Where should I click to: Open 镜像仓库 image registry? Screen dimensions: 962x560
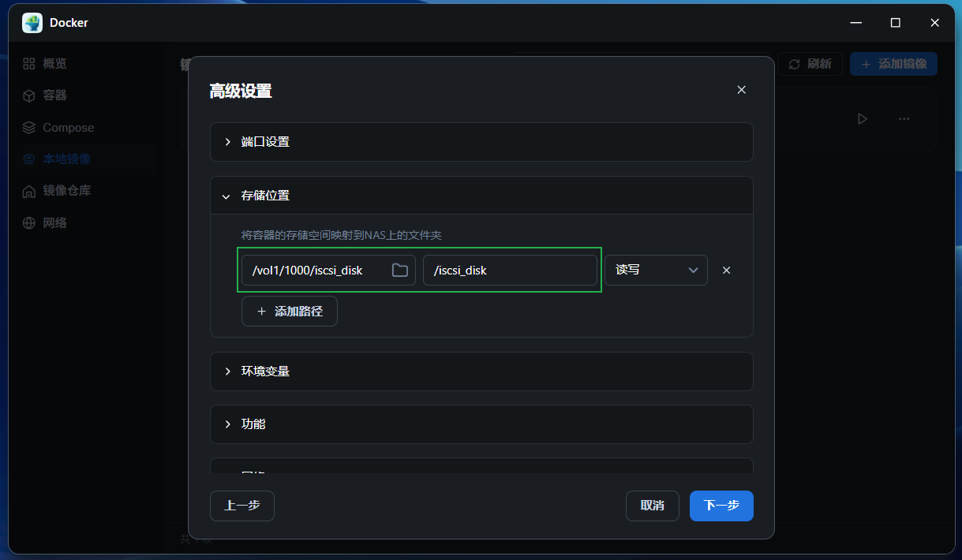pyautogui.click(x=66, y=191)
